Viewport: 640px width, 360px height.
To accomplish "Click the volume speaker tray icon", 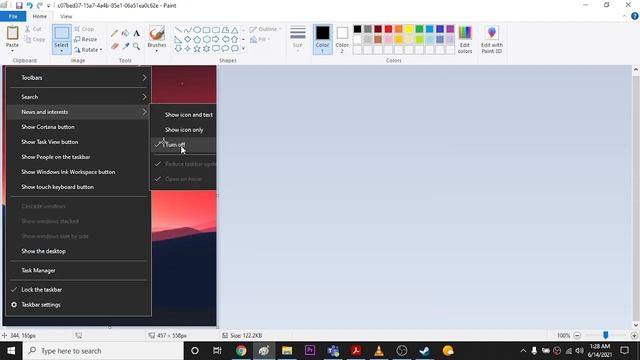I will tap(579, 351).
